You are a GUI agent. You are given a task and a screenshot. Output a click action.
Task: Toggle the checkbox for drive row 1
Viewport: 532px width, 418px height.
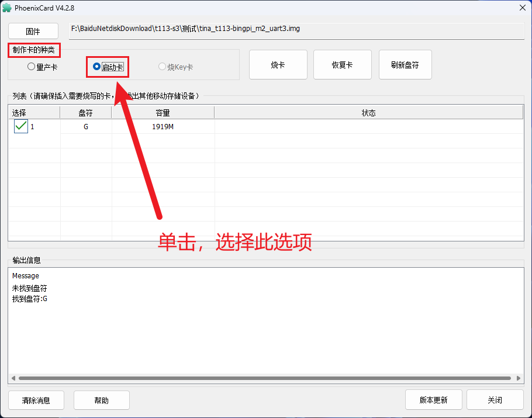point(21,126)
